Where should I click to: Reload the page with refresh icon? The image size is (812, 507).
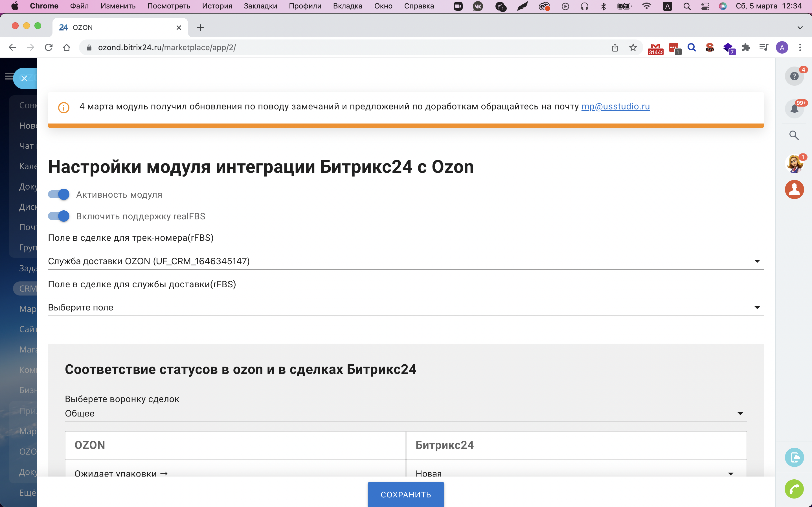(49, 48)
